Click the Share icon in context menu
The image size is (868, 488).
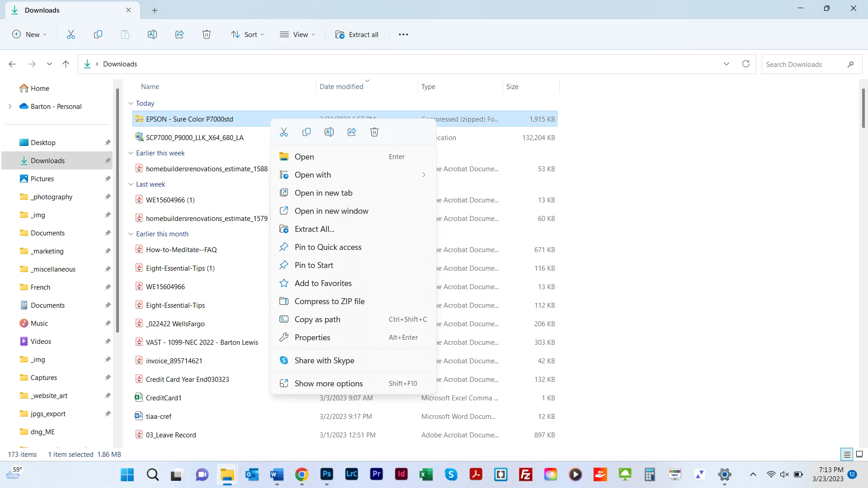[x=352, y=132]
